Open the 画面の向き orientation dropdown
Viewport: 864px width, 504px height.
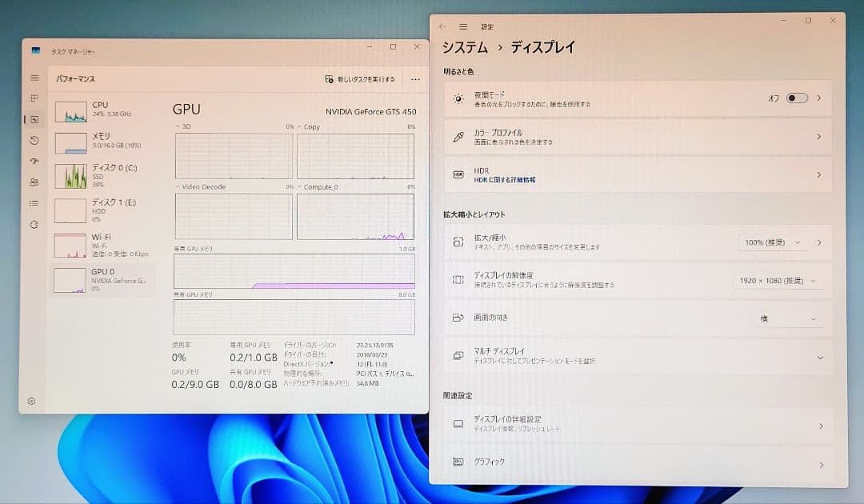pos(789,318)
